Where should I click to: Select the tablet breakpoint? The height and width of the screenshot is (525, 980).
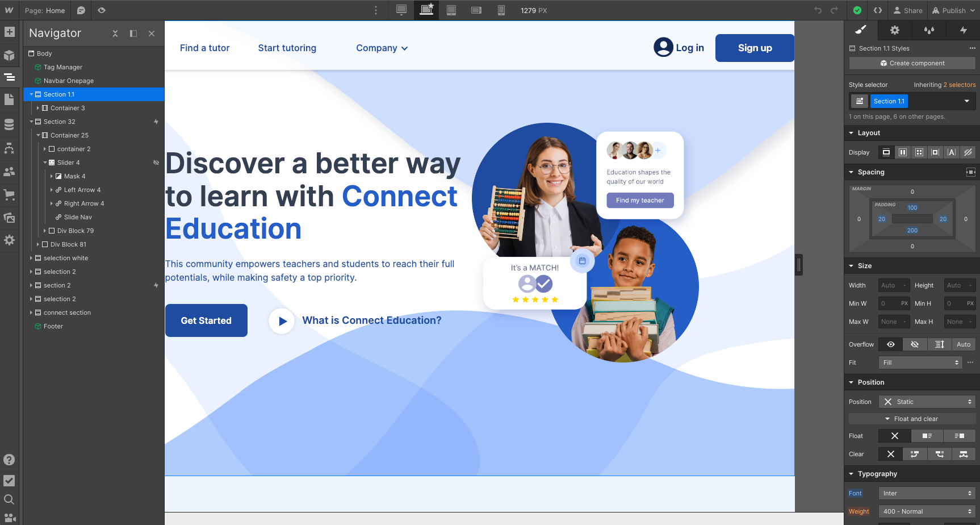[451, 10]
